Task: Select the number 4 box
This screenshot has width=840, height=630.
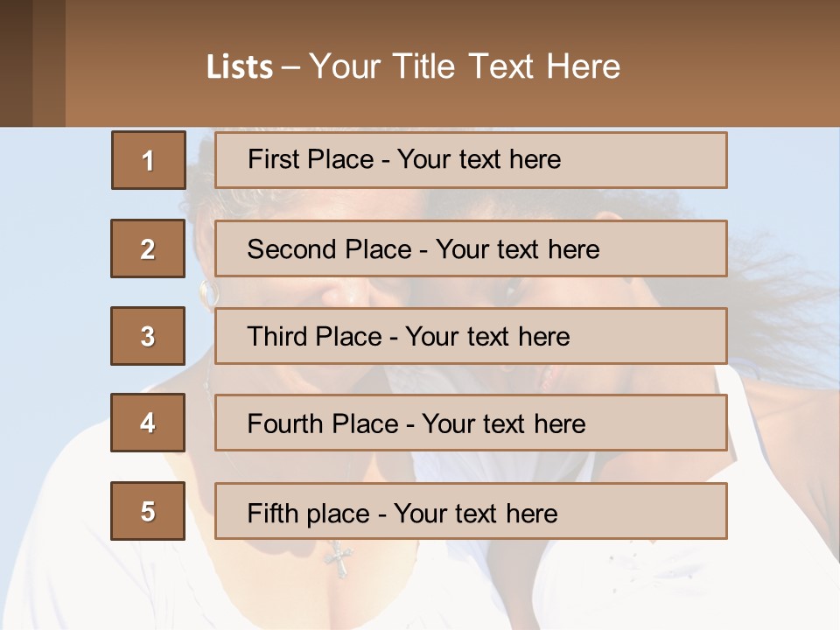Action: (x=148, y=423)
